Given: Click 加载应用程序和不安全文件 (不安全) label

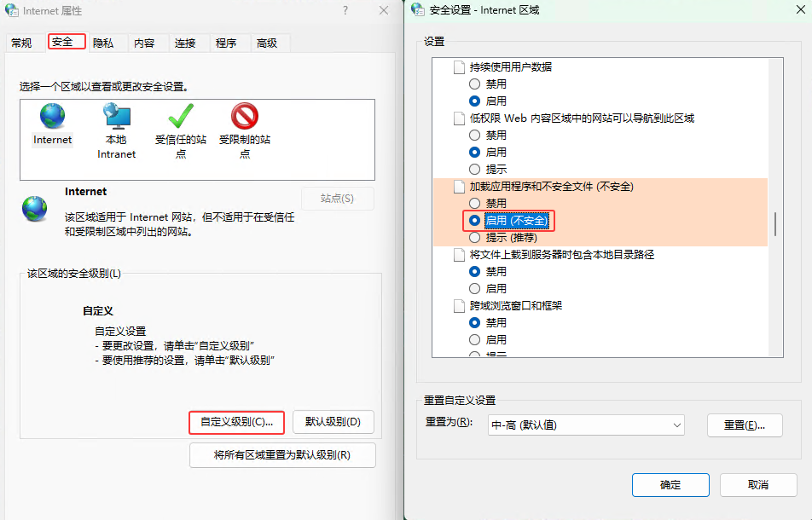Looking at the screenshot, I should point(552,187).
